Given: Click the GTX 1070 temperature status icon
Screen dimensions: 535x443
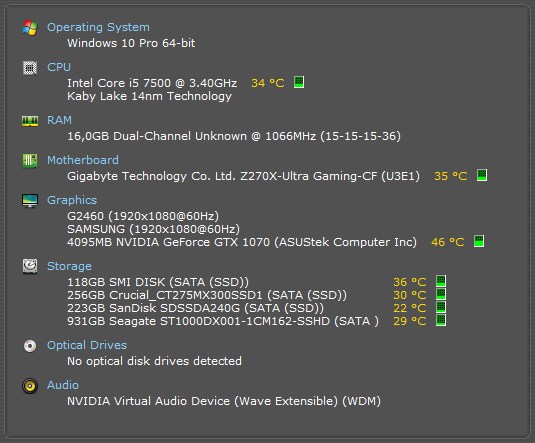Looking at the screenshot, I should (x=479, y=241).
